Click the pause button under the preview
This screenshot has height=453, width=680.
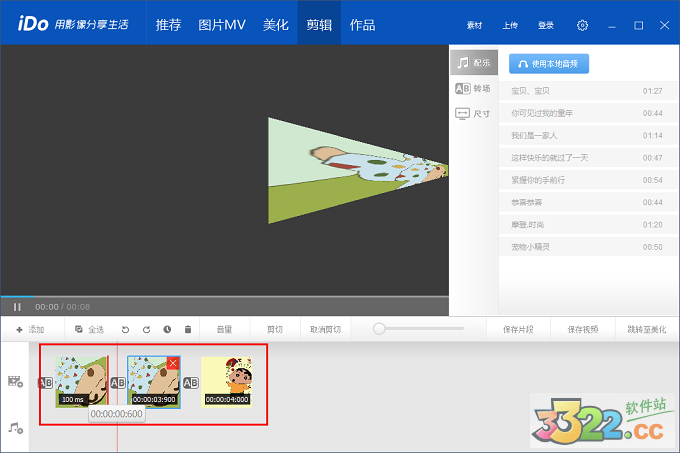[x=17, y=306]
